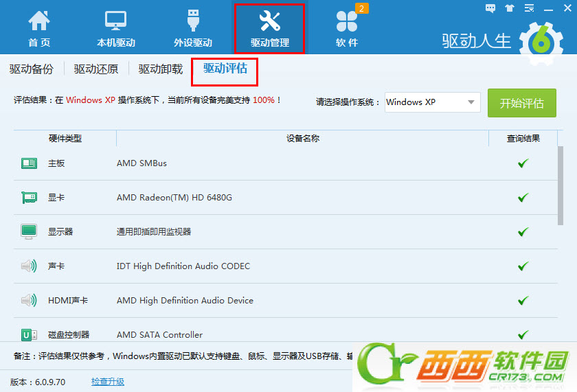The image size is (577, 392).
Task: Click the 检查升级 link
Action: point(108,382)
